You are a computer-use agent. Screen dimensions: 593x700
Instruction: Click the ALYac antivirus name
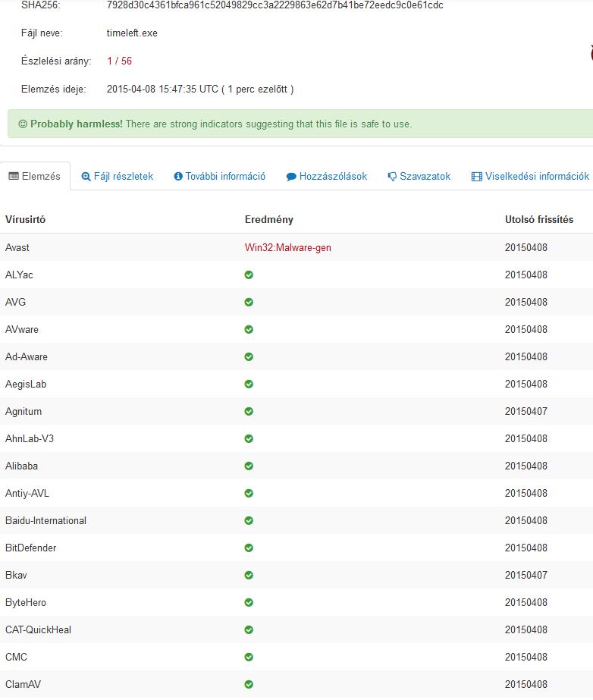(19, 275)
